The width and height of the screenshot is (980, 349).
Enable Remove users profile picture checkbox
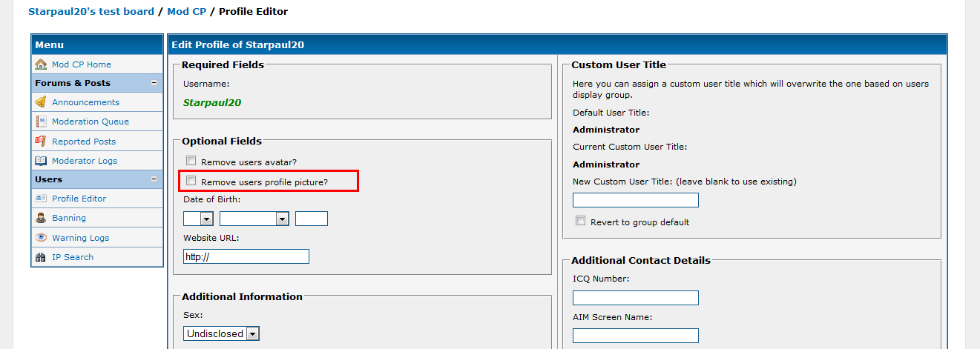click(x=191, y=181)
